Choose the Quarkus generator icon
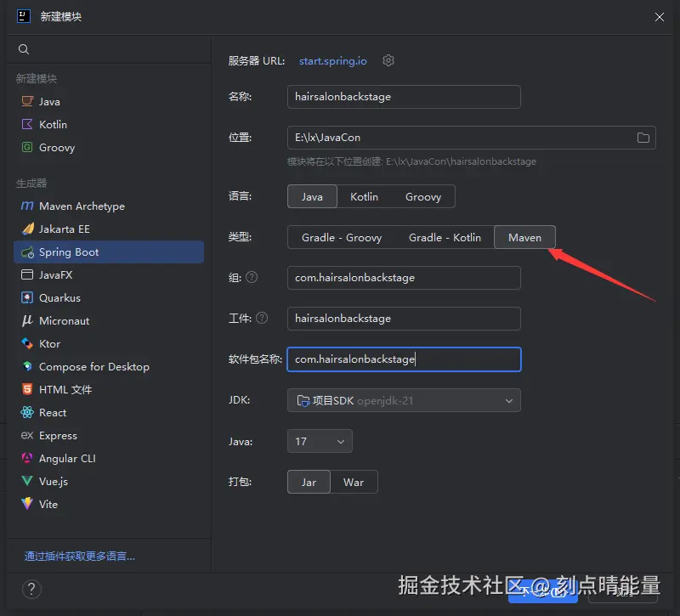This screenshot has width=680, height=616. (27, 298)
